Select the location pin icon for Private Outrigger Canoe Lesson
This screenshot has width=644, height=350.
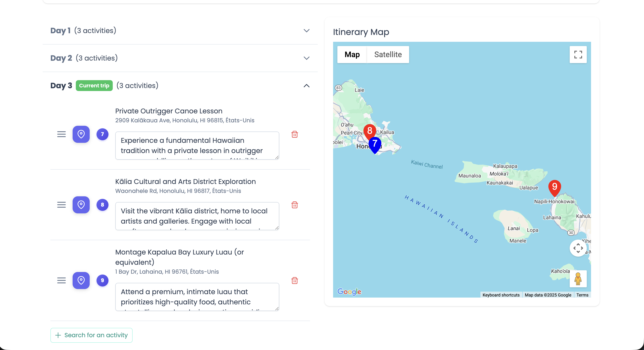pos(81,134)
